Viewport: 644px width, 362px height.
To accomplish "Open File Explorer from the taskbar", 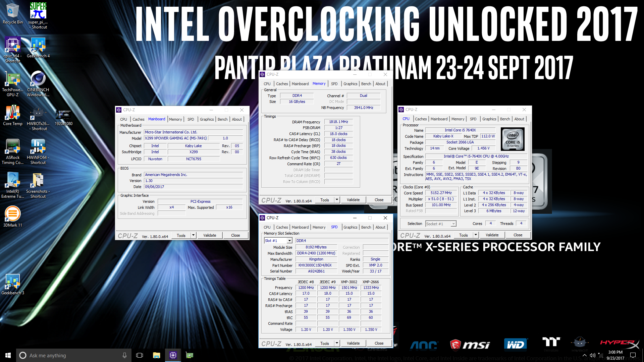I will (156, 355).
